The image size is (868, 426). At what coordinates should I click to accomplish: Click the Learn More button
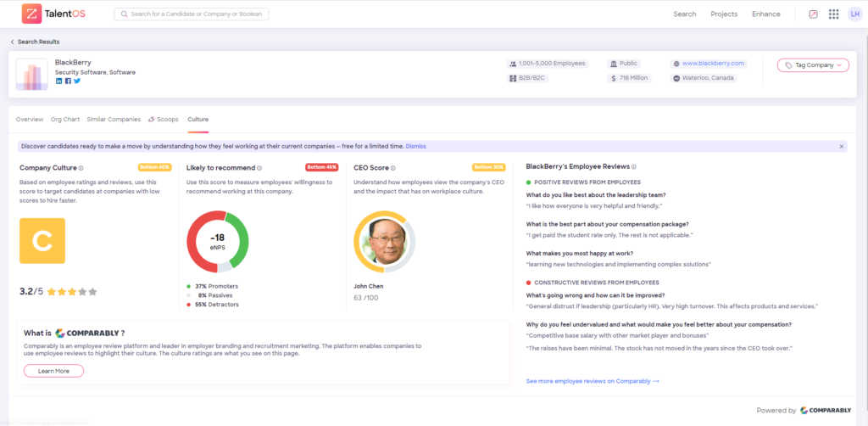[53, 371]
